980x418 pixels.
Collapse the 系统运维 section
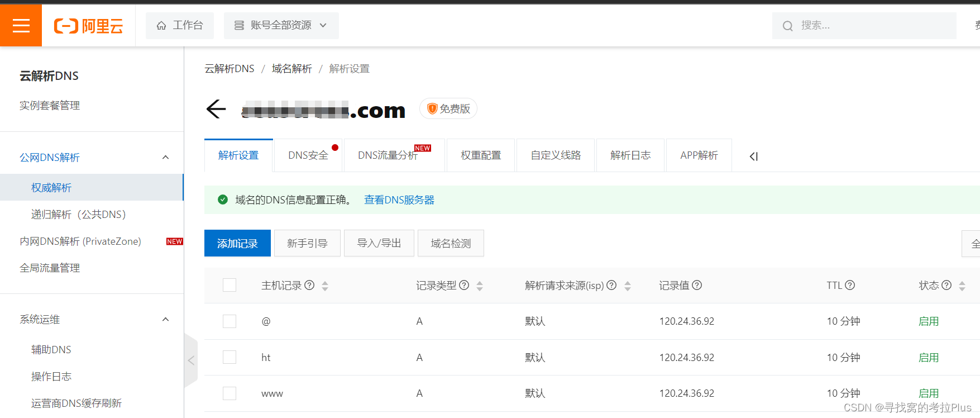165,319
